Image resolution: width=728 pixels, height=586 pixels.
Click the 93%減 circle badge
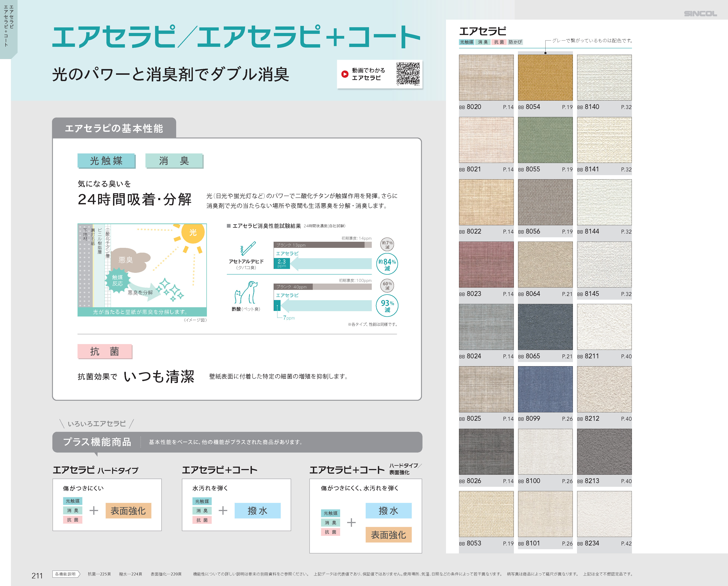[x=387, y=306]
